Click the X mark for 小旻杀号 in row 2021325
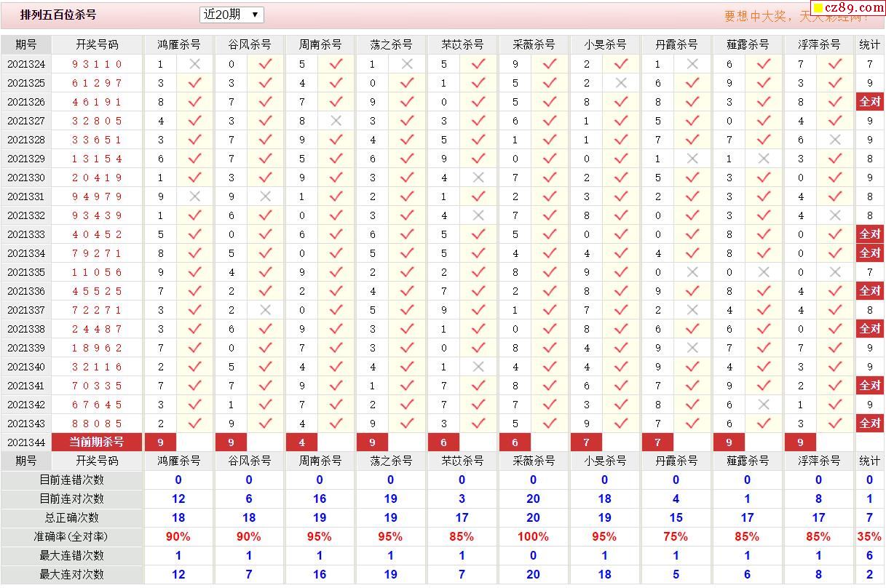This screenshot has height=588, width=886. click(621, 83)
